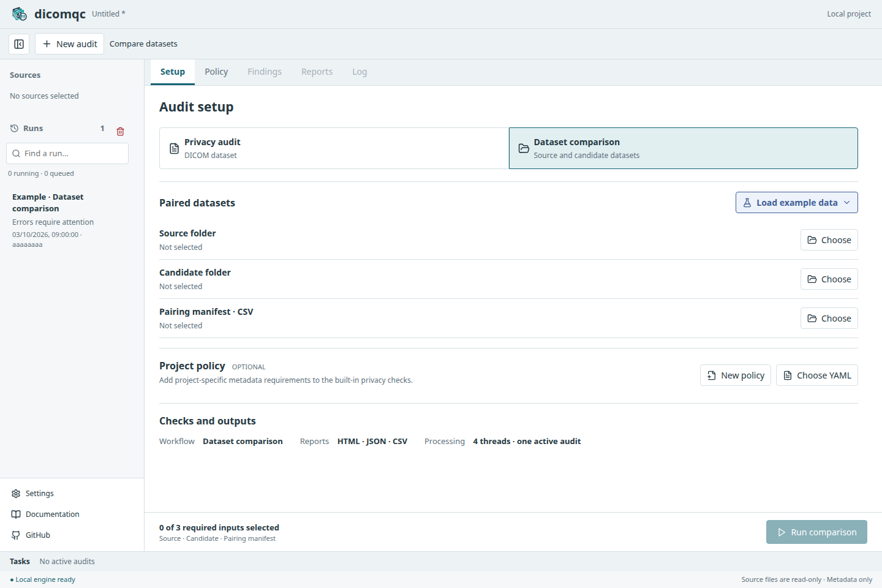The image size is (882, 588).
Task: Choose the Pairing manifest CSV
Action: coord(829,318)
